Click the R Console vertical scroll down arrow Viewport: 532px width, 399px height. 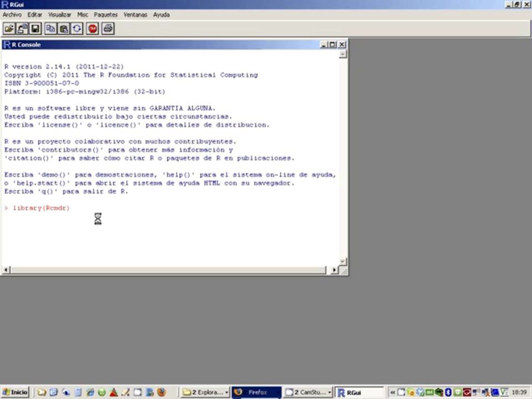343,261
